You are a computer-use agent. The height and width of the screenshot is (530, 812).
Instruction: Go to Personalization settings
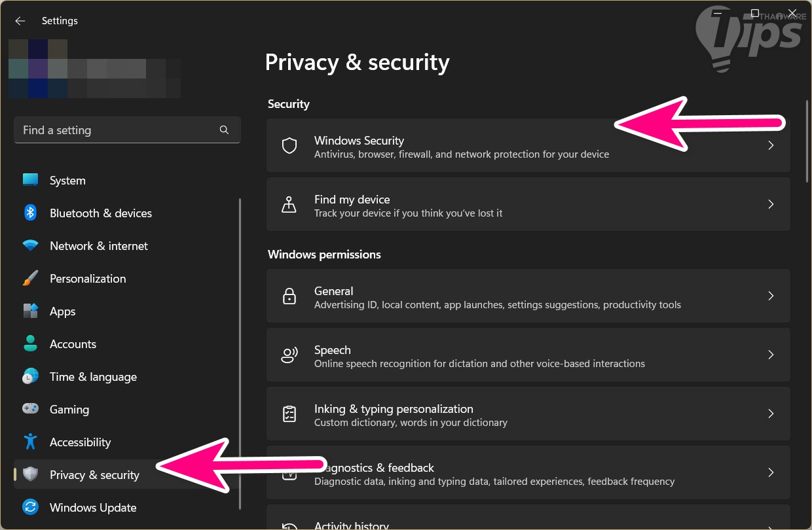point(87,279)
